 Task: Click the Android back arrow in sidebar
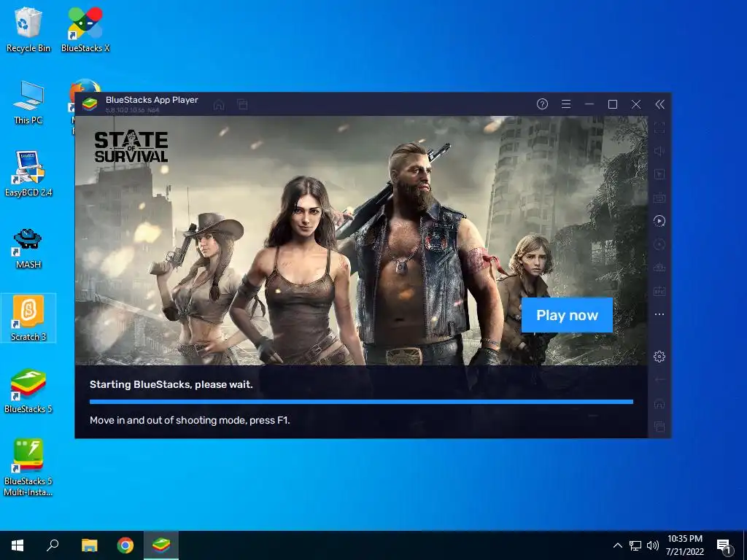659,380
